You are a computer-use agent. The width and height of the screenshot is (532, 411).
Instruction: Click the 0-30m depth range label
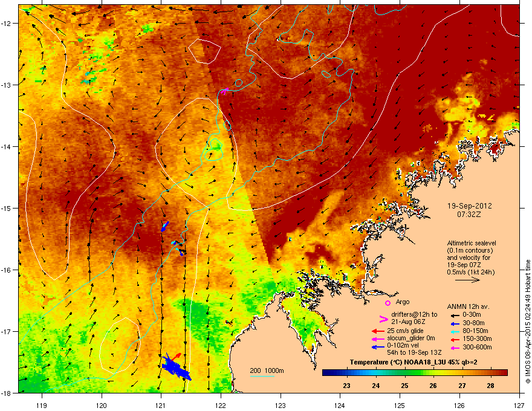tap(472, 315)
